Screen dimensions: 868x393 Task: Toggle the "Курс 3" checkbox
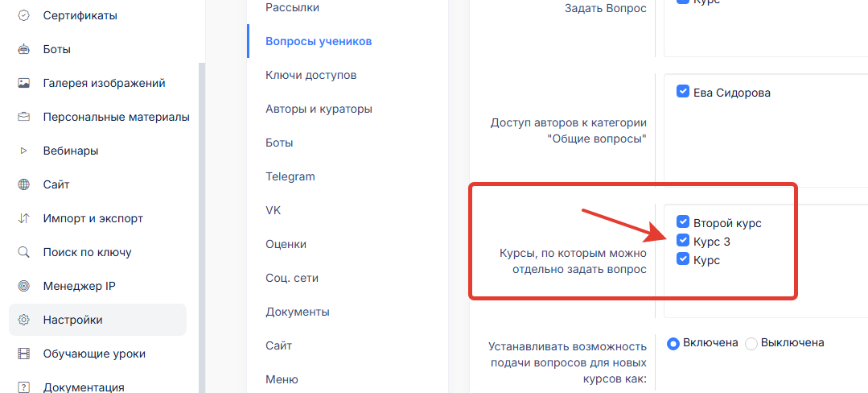[683, 241]
